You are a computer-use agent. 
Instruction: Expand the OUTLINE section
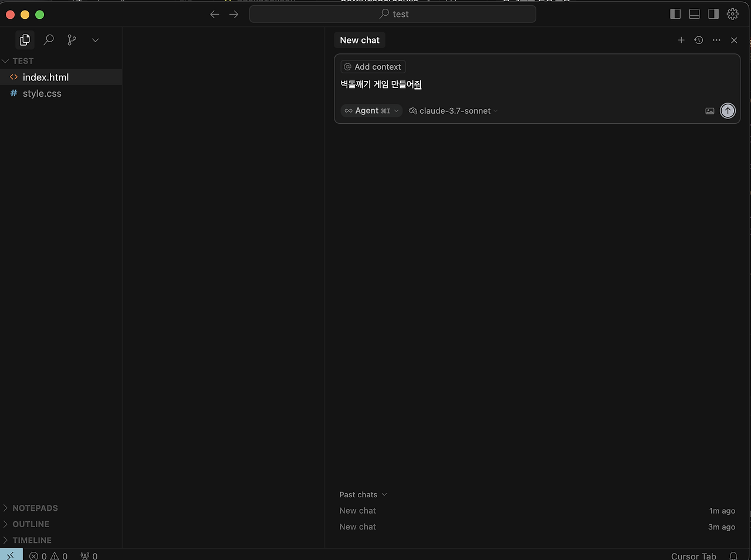(x=61, y=524)
